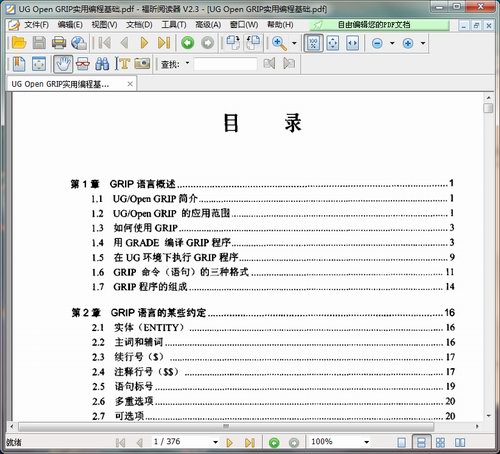Viewport: 500px width, 454px height.
Task: Toggle Actual Size view mode
Action: [x=313, y=43]
